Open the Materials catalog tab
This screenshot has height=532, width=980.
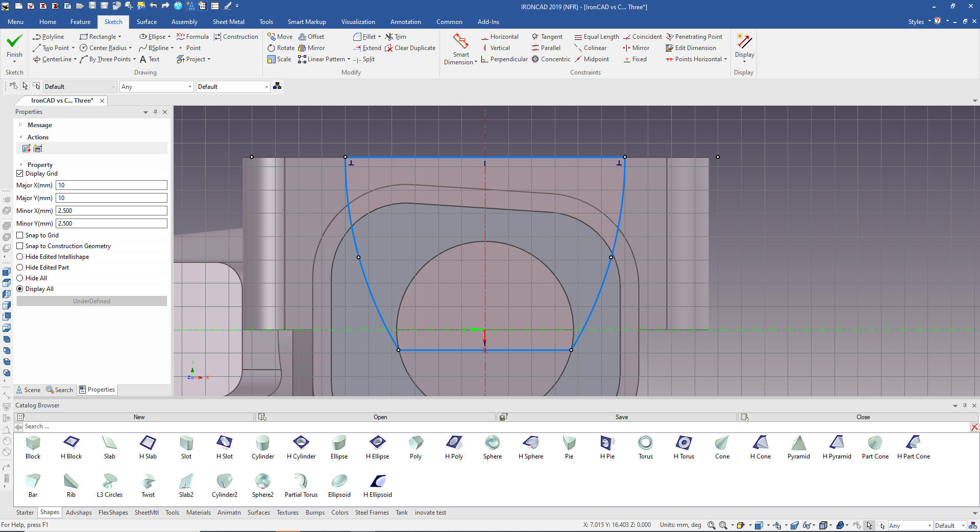(x=198, y=513)
